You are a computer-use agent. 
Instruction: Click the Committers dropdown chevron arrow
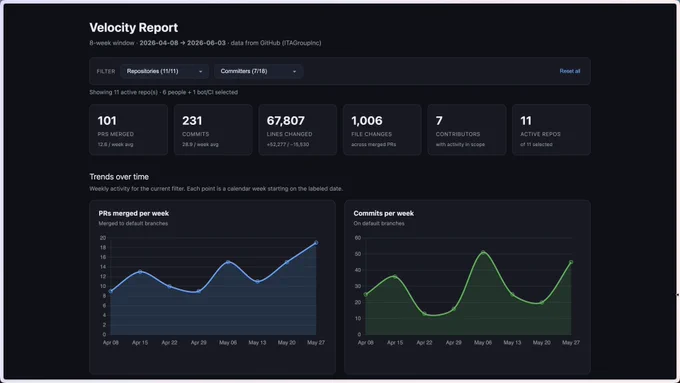[294, 72]
